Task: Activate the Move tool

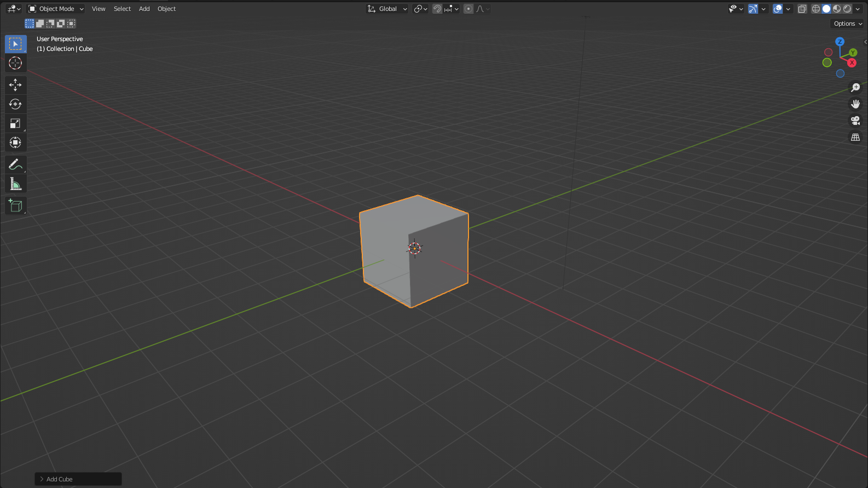Action: click(x=15, y=84)
